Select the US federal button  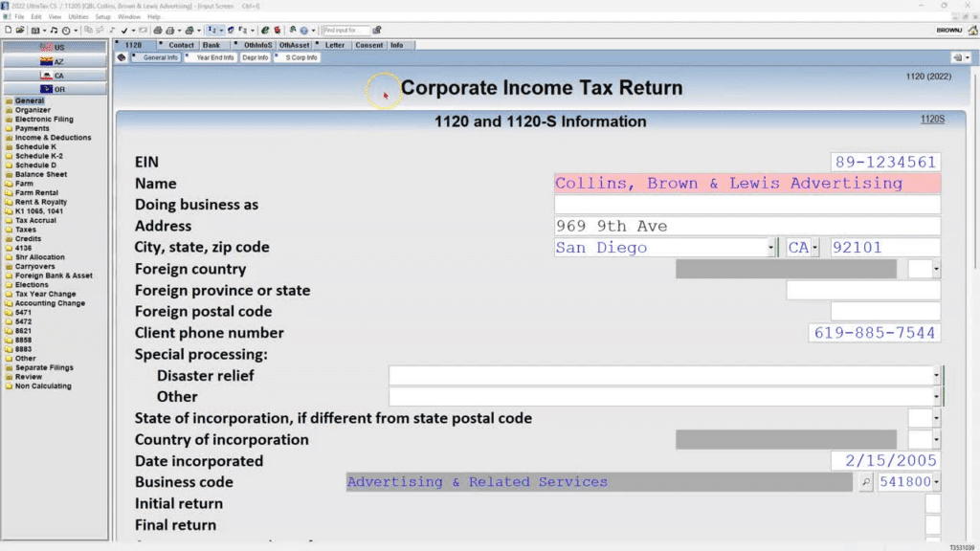(x=55, y=48)
